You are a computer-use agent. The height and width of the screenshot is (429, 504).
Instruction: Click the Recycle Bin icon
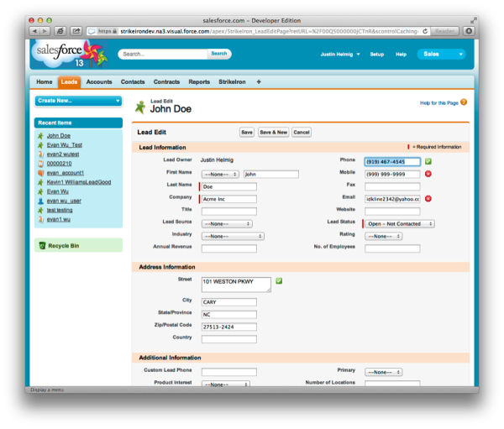coord(42,245)
